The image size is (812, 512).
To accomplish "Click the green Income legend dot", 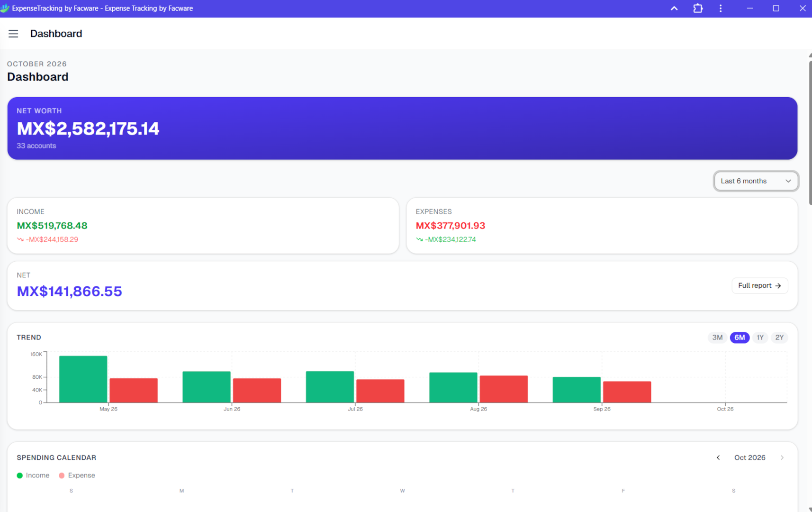I will coord(20,475).
